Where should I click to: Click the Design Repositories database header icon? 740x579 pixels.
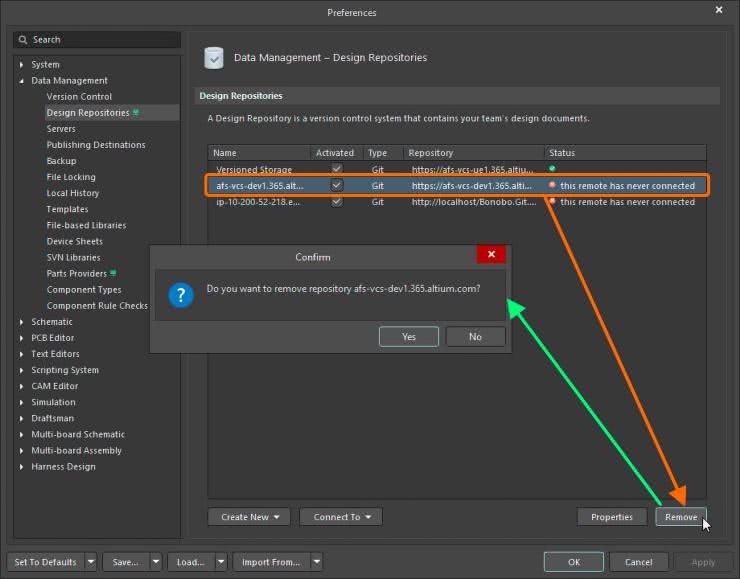[x=214, y=58]
